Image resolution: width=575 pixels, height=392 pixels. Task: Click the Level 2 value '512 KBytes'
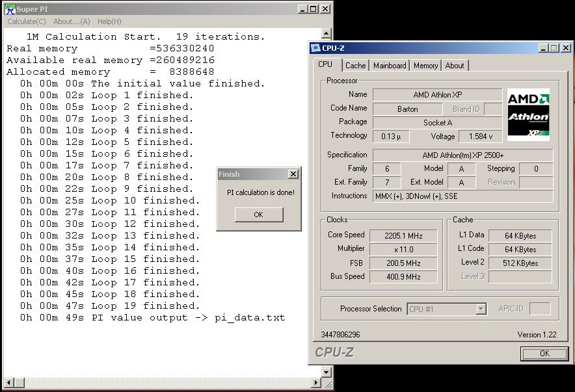coord(520,263)
